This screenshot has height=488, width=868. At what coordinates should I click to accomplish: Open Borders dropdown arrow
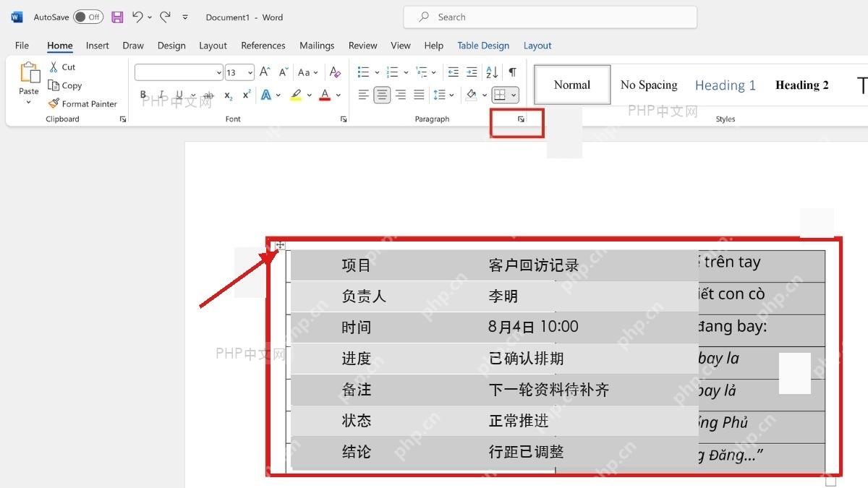(514, 95)
